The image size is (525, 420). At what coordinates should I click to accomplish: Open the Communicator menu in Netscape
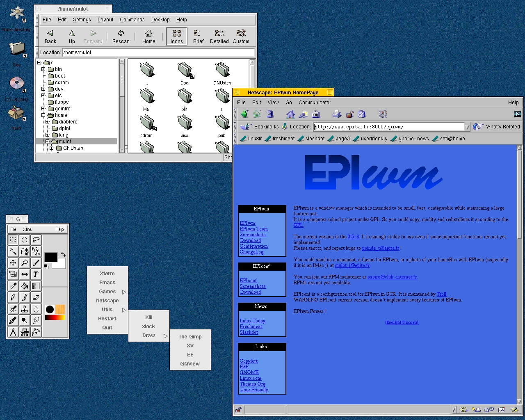click(x=315, y=103)
